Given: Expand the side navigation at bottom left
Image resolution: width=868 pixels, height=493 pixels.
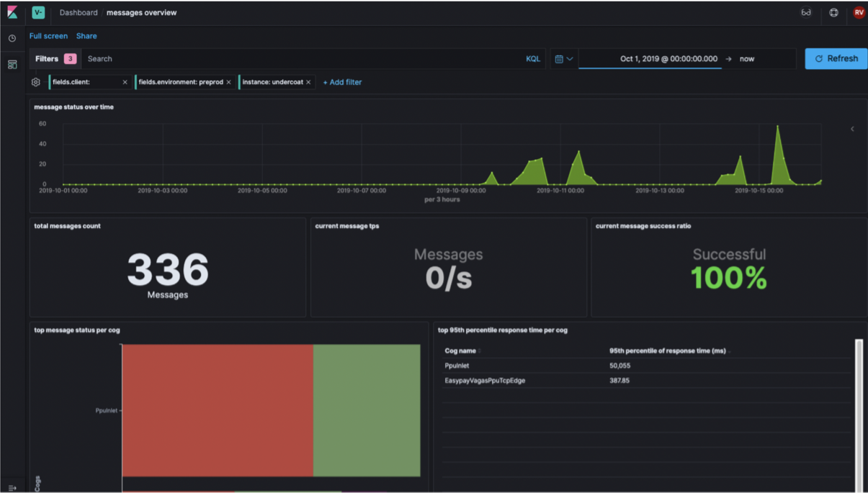Looking at the screenshot, I should [x=12, y=487].
